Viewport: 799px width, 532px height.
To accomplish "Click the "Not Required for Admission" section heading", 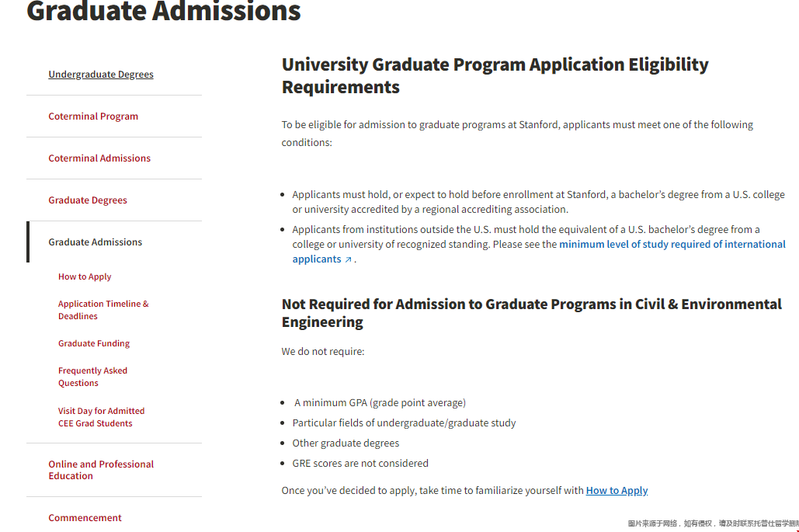I will point(531,313).
